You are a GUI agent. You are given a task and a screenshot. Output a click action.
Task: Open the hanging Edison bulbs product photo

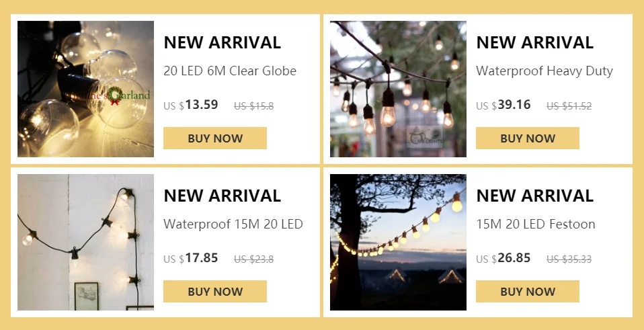[398, 89]
